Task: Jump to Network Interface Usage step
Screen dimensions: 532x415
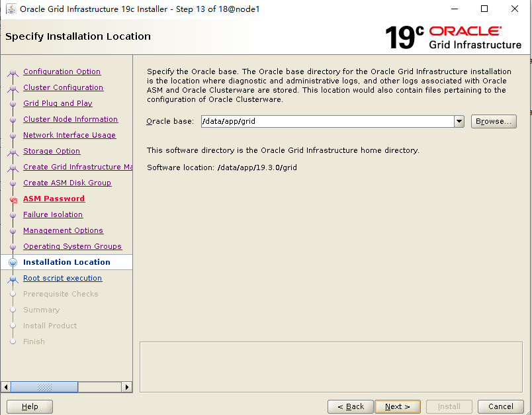Action: click(x=69, y=135)
